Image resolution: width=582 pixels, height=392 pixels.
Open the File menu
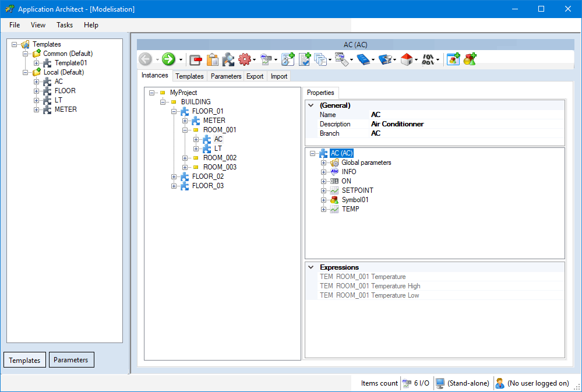pos(15,25)
